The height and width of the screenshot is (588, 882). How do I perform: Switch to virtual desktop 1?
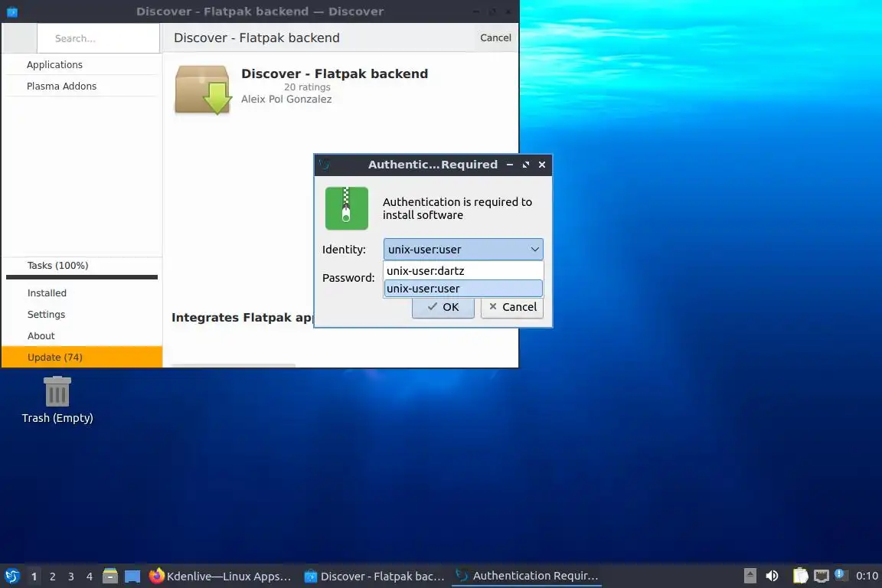pos(34,577)
